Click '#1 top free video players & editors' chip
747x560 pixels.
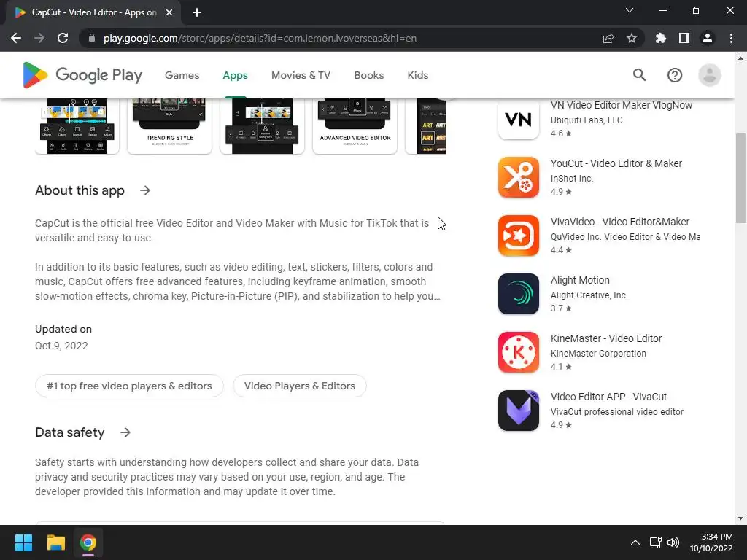click(x=129, y=386)
